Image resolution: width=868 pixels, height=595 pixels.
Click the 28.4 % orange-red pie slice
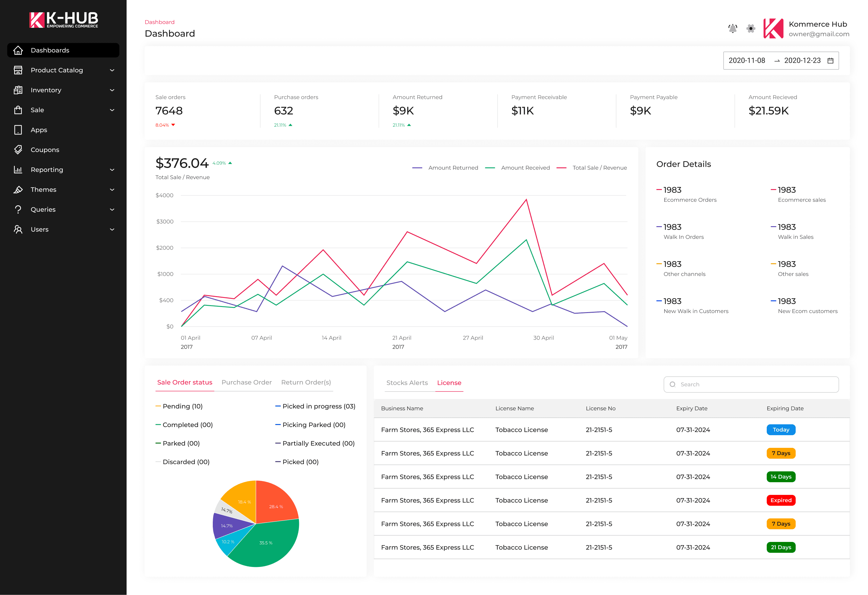[x=276, y=505]
